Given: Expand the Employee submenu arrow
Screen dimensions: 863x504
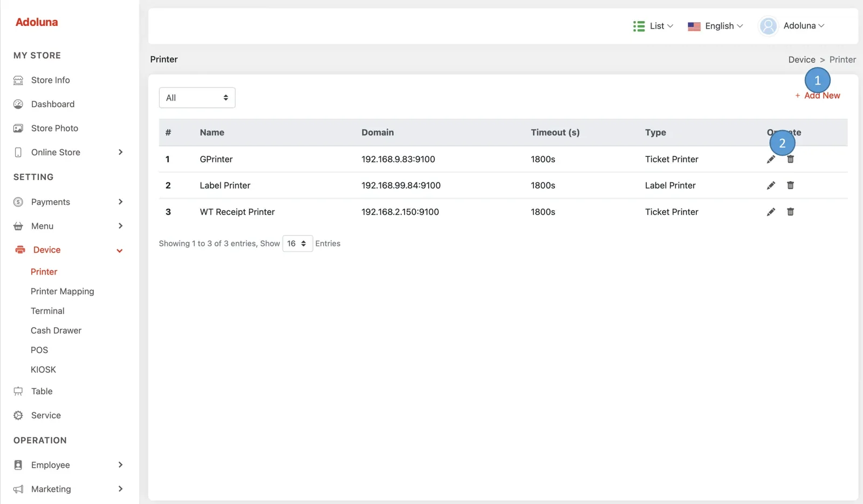Looking at the screenshot, I should tap(120, 465).
